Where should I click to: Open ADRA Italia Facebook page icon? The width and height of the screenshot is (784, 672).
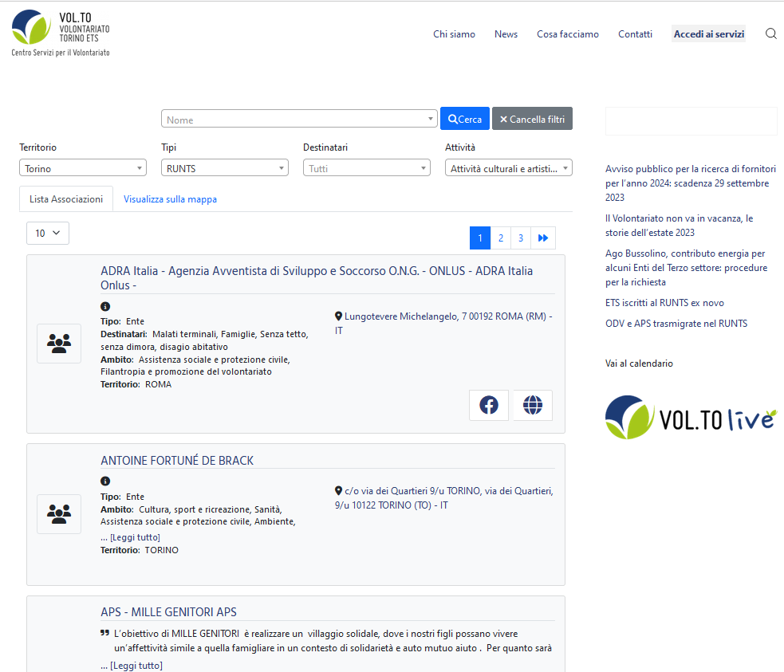[488, 405]
